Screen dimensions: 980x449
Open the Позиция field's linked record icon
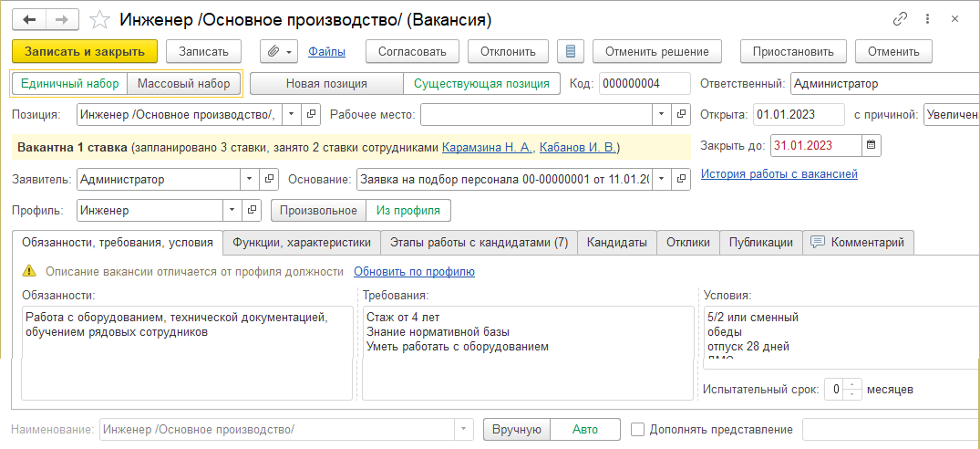click(311, 114)
